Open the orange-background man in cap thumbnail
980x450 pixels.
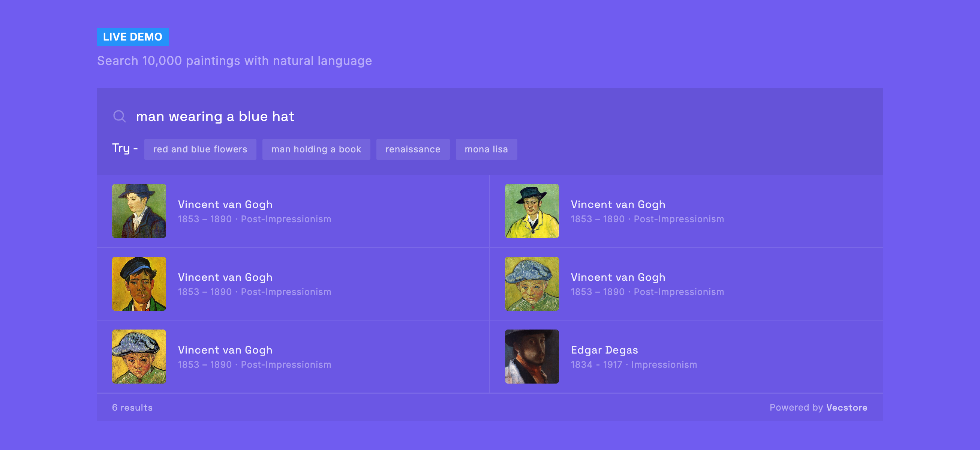tap(139, 284)
